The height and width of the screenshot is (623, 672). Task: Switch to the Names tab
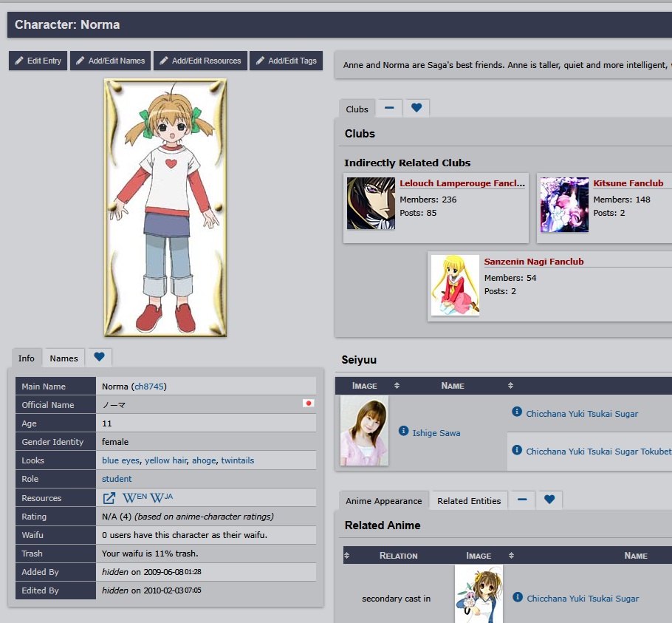pos(64,358)
